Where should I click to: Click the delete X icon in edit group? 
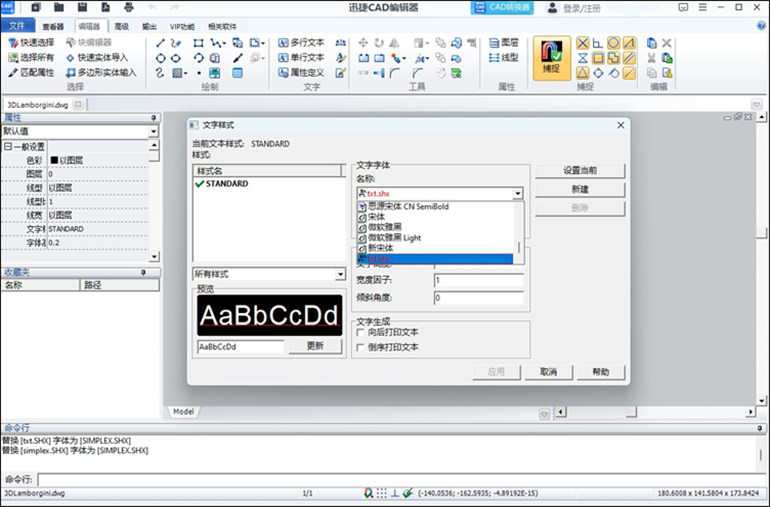[x=667, y=43]
